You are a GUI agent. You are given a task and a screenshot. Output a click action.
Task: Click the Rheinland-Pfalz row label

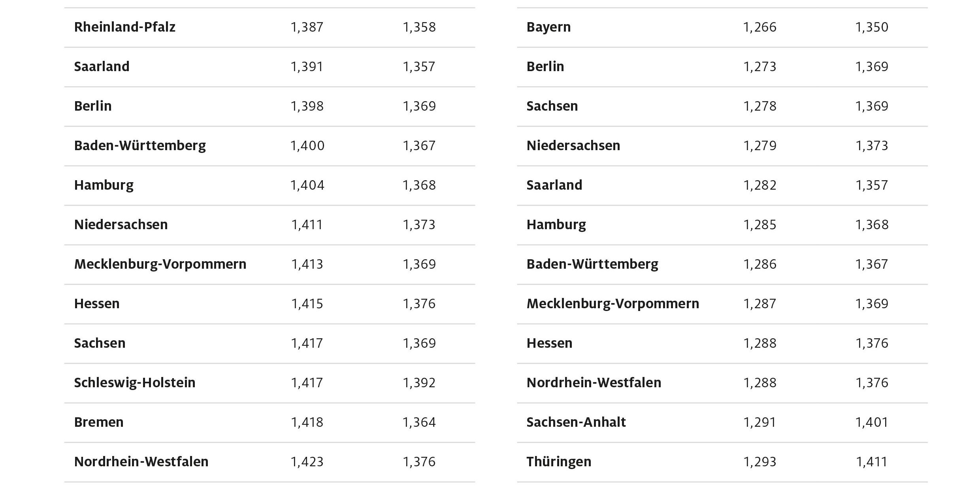pos(124,27)
